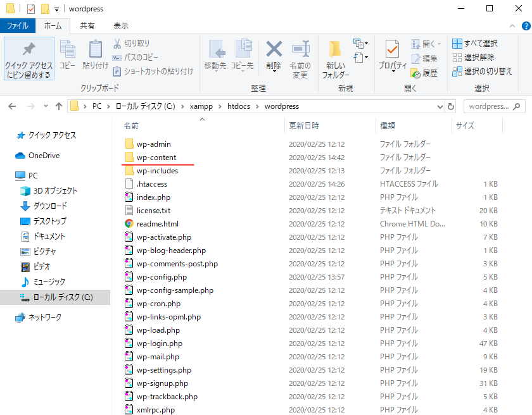Open the Copy to (コピー先) button

coord(242,55)
